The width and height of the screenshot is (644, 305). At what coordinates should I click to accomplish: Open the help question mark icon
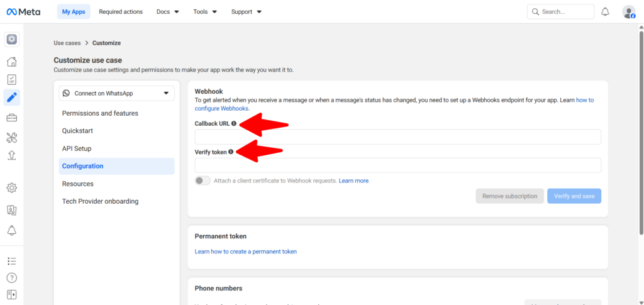click(x=11, y=277)
